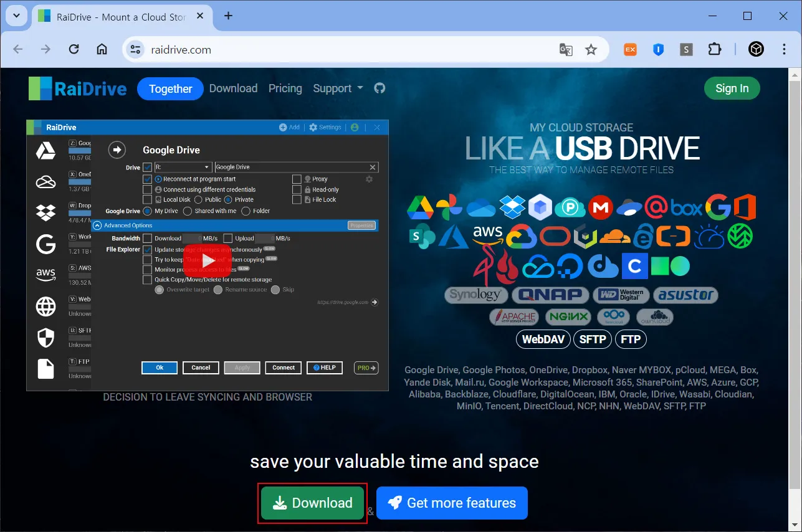Click the Dropbox logo in the storage grid

coord(512,207)
